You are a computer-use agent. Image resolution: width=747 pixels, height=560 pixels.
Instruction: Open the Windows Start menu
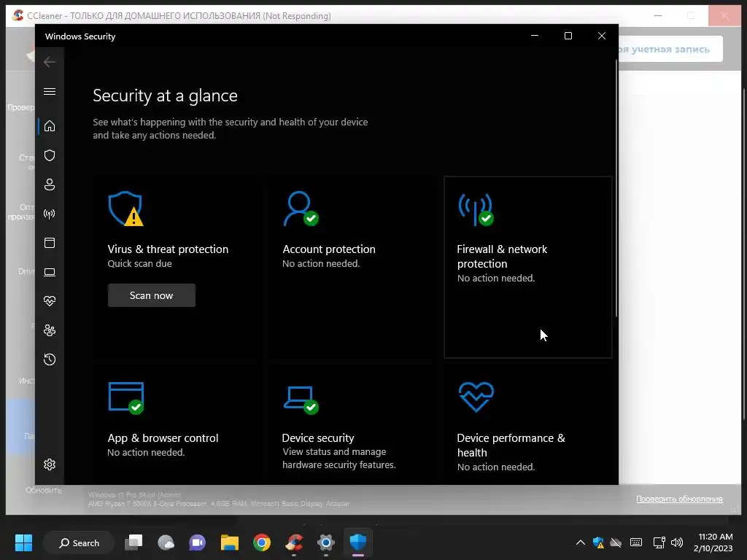23,542
